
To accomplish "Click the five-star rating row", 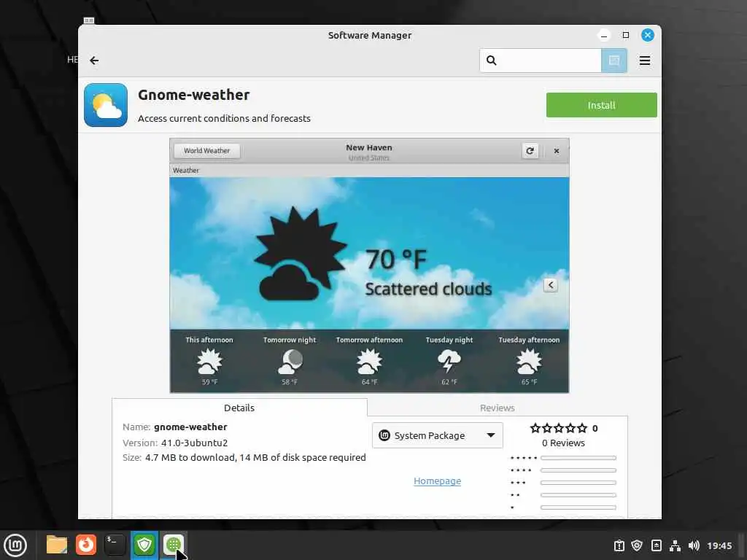I will click(563, 458).
